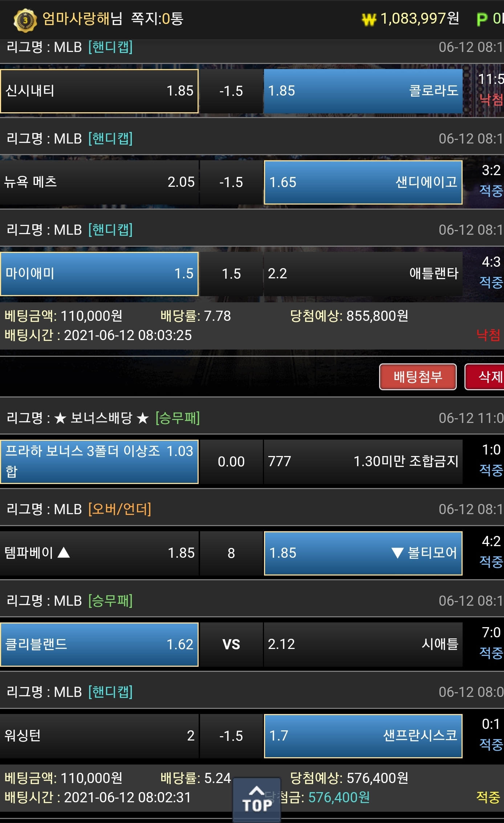Screen dimensions: 504x823
Task: Select 신시내티 1.85 bet cell
Action: [99, 91]
